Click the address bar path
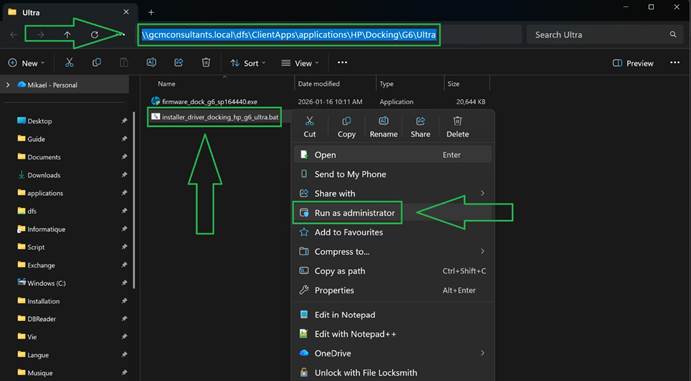 click(289, 34)
